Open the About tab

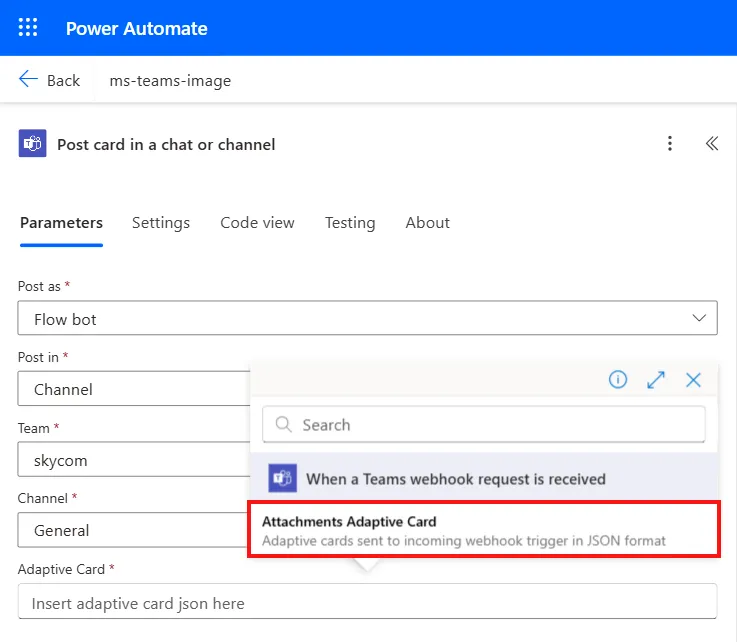click(x=428, y=223)
